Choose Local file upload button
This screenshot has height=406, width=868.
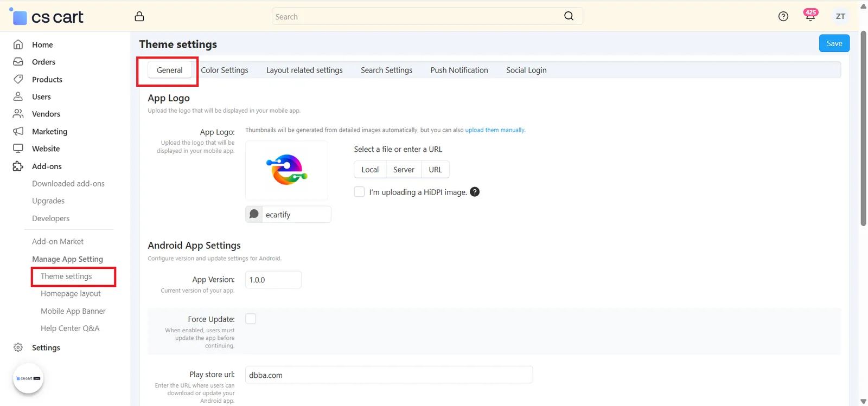(370, 170)
